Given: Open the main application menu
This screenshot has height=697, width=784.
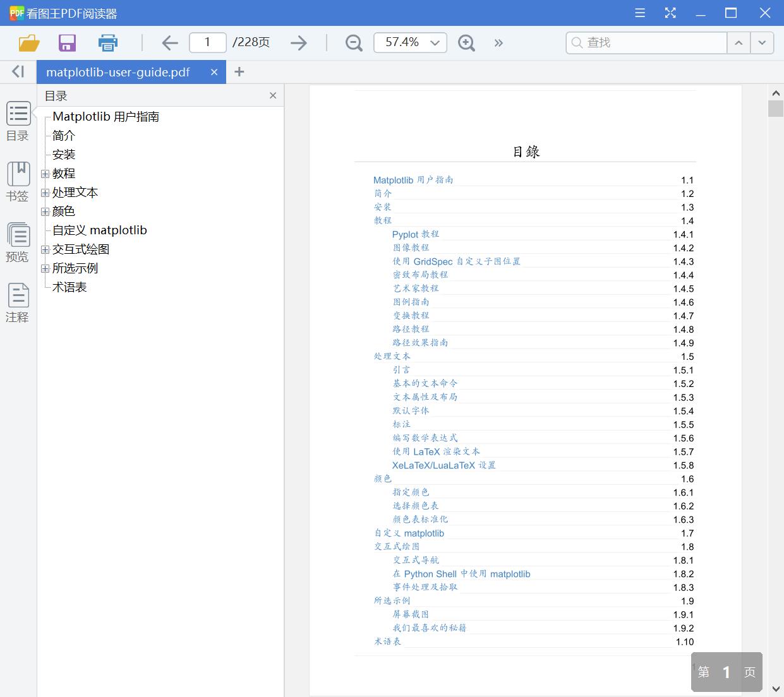Looking at the screenshot, I should point(639,13).
